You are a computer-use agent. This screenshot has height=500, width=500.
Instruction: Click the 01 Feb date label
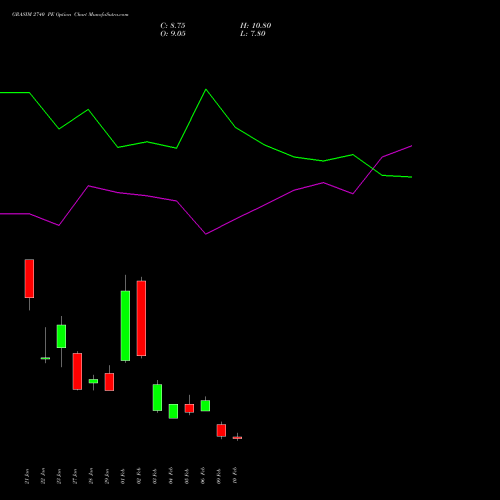click(x=123, y=476)
